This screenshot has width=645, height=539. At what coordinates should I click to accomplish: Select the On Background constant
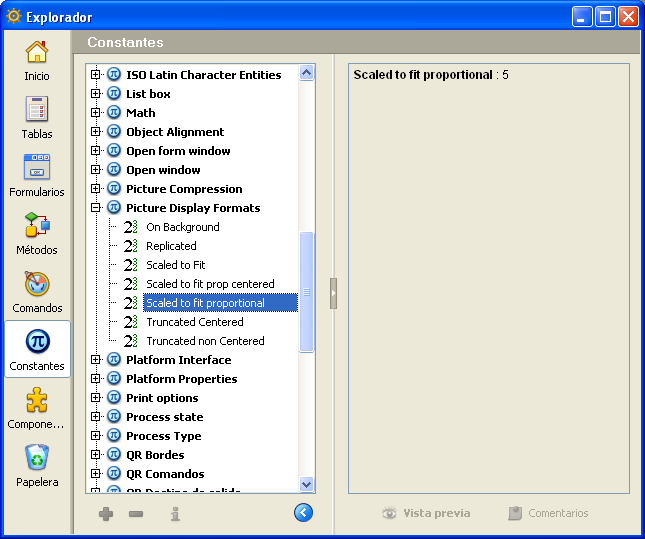pos(182,227)
